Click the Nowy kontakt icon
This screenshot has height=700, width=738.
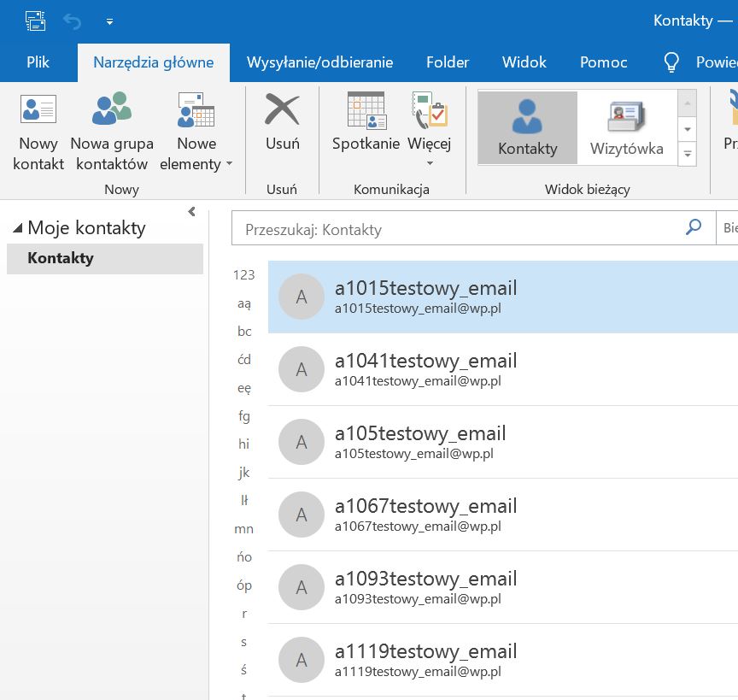pyautogui.click(x=38, y=110)
